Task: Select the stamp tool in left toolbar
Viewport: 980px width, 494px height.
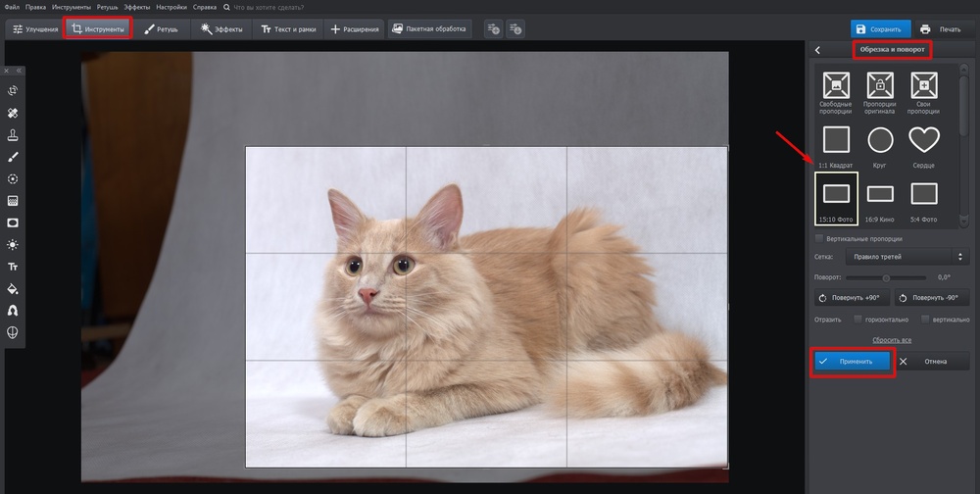Action: tap(14, 135)
